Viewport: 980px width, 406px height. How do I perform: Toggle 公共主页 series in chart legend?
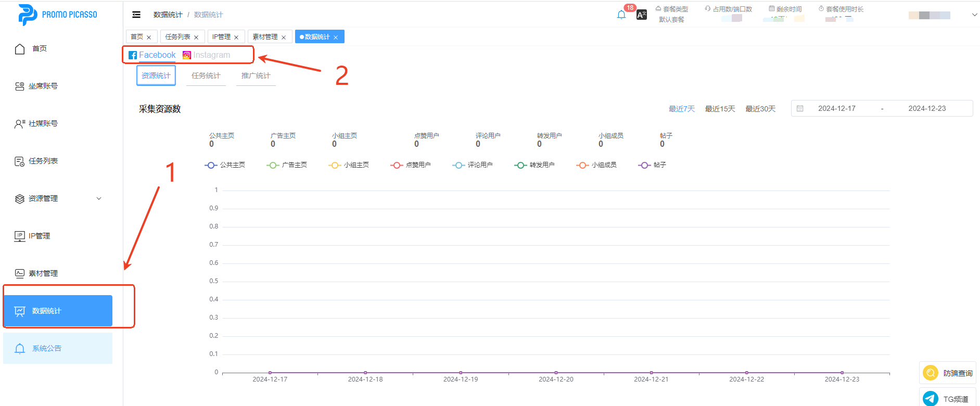[x=225, y=165]
